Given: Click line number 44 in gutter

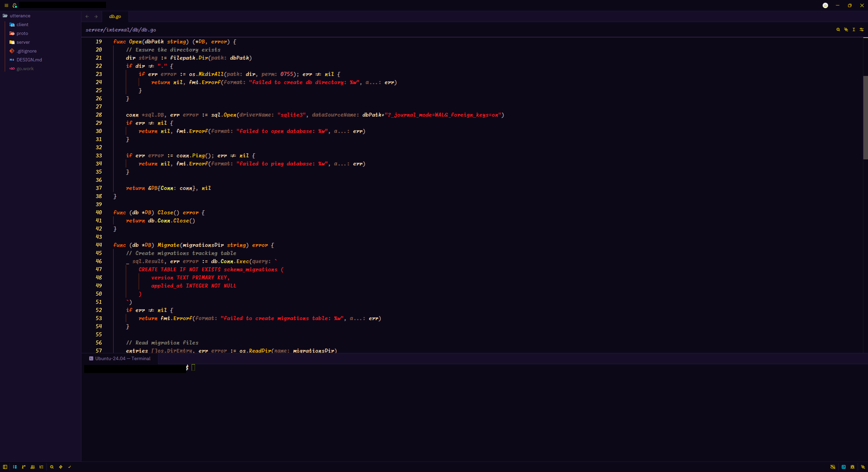Looking at the screenshot, I should pos(99,245).
